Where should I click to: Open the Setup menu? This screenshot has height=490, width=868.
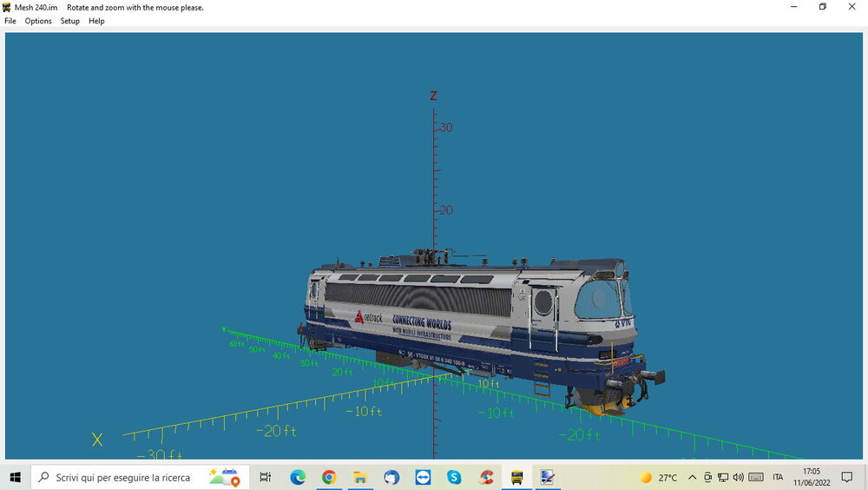(69, 21)
